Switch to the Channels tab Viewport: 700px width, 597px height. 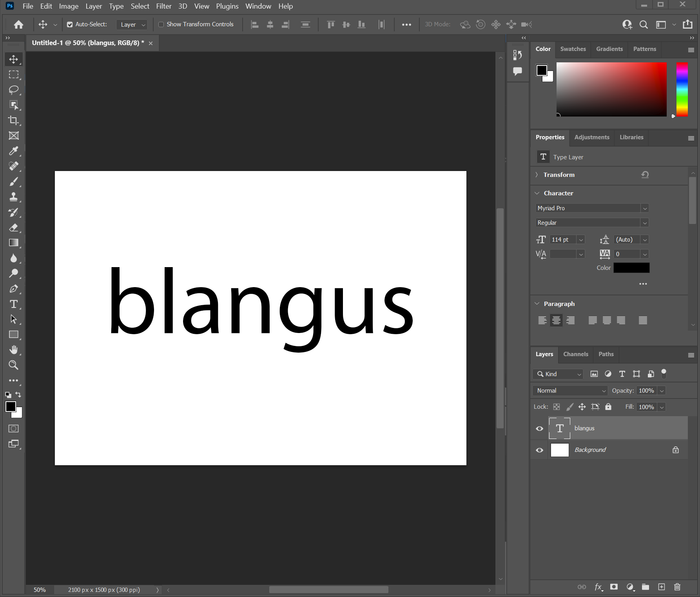pos(575,354)
